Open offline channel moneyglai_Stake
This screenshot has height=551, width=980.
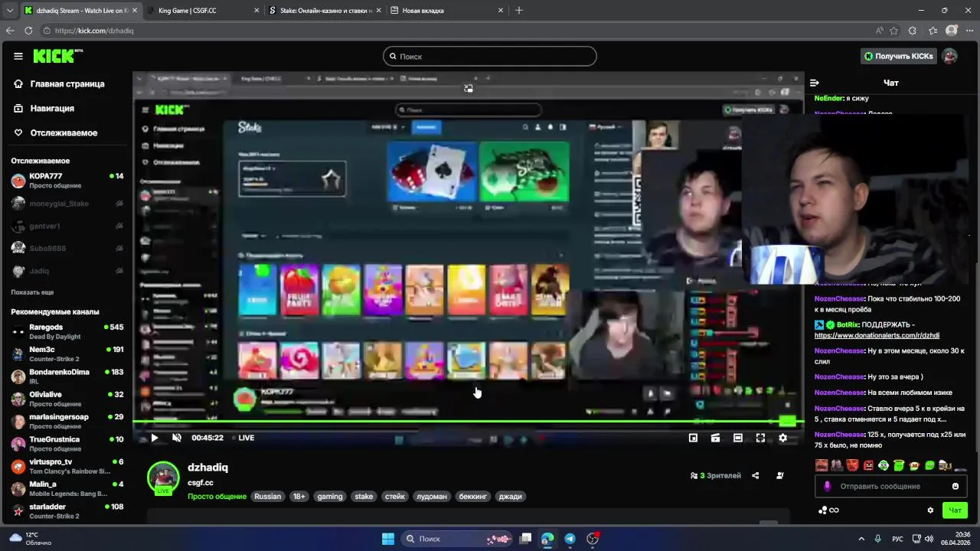point(67,204)
